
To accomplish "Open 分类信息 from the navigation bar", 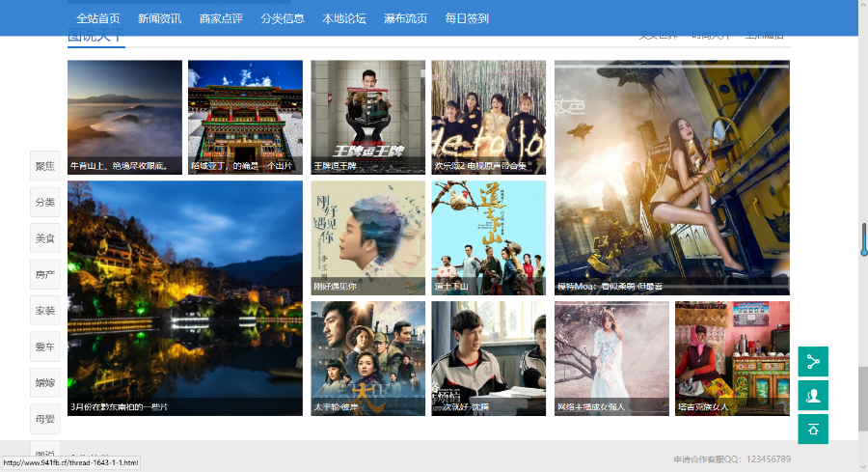I will click(x=283, y=18).
